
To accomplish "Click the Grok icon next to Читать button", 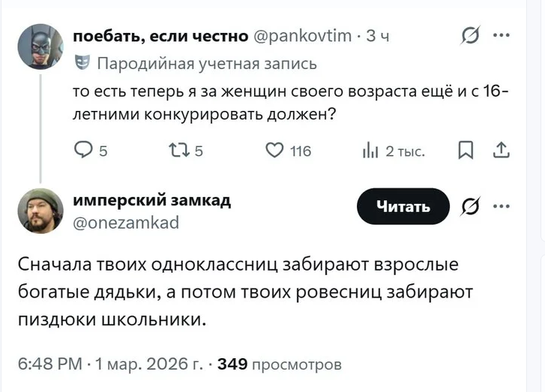I will click(472, 207).
